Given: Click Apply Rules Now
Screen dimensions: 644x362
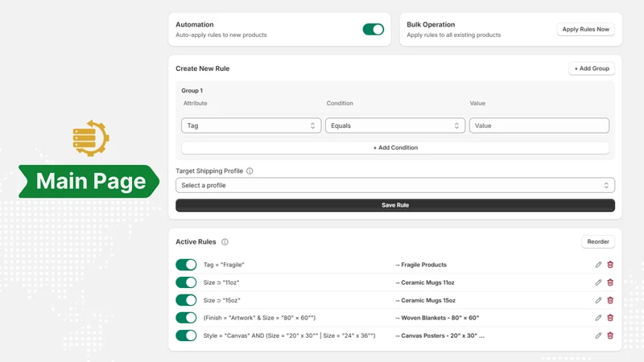Looking at the screenshot, I should pyautogui.click(x=586, y=29).
